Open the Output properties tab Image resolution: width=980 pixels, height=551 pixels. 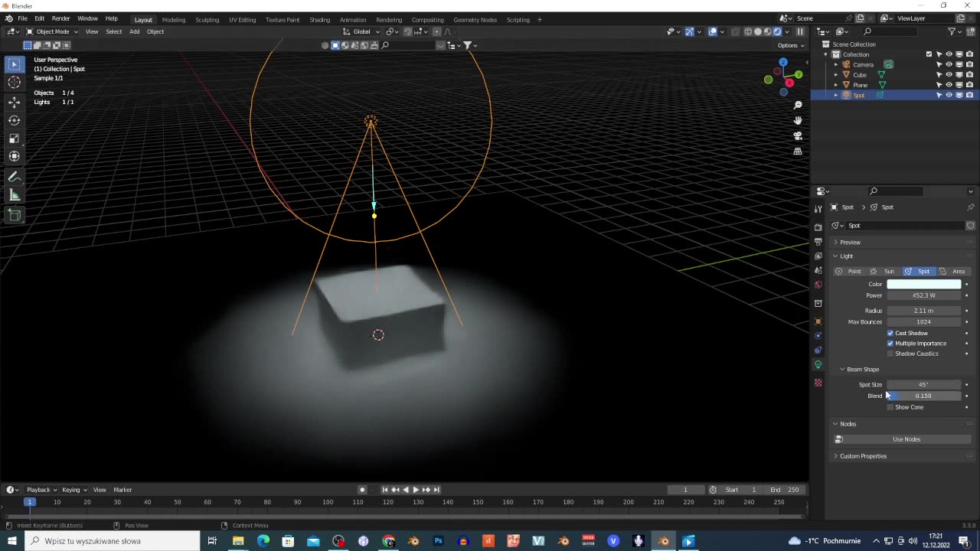point(818,242)
